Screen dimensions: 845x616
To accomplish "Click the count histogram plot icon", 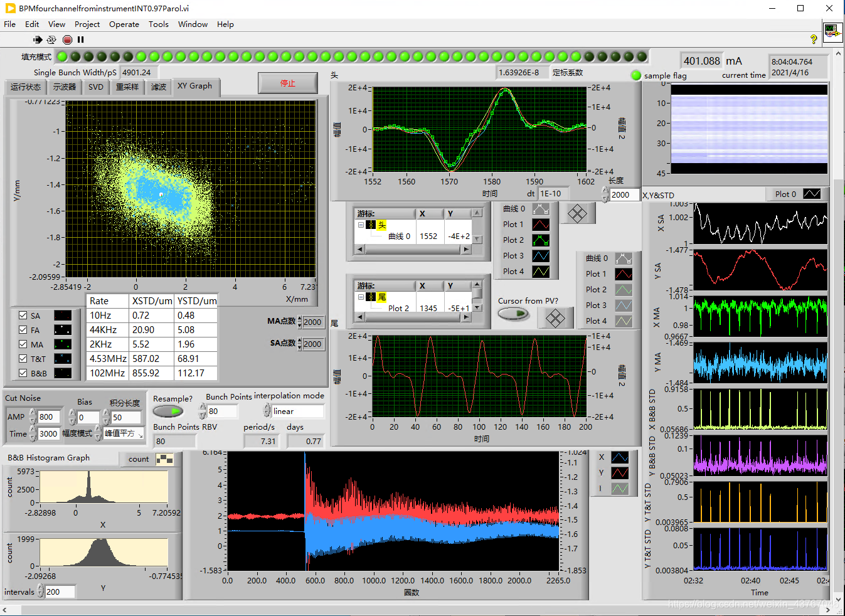I will (164, 459).
